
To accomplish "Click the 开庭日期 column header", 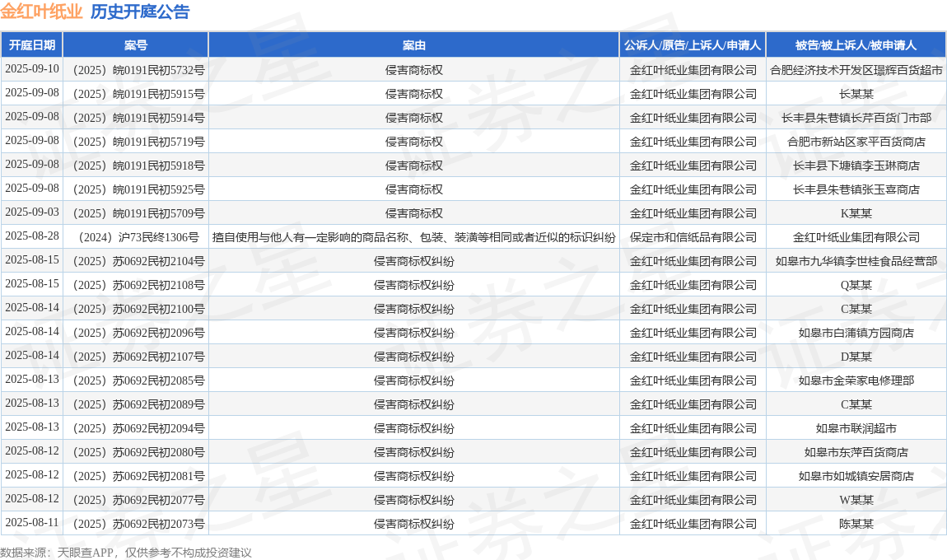I will (x=32, y=45).
